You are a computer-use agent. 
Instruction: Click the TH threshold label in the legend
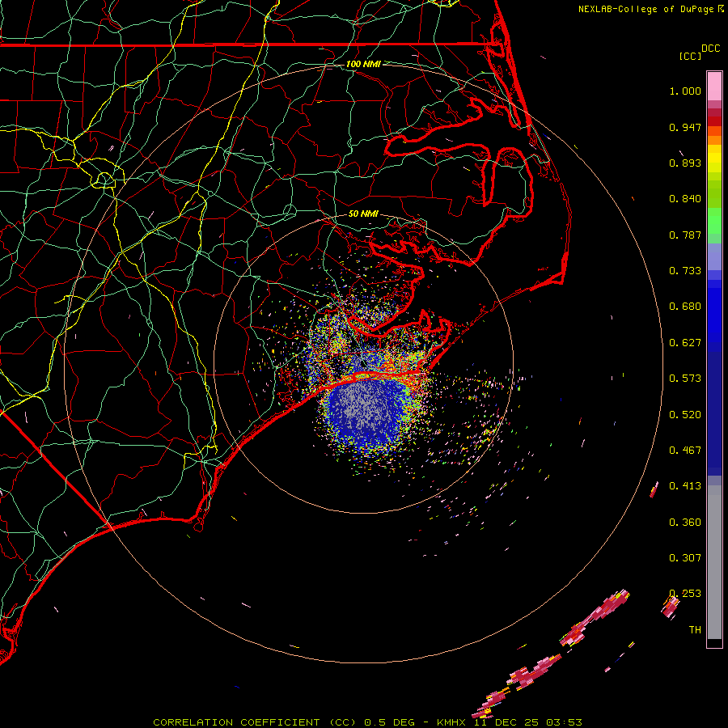695,630
